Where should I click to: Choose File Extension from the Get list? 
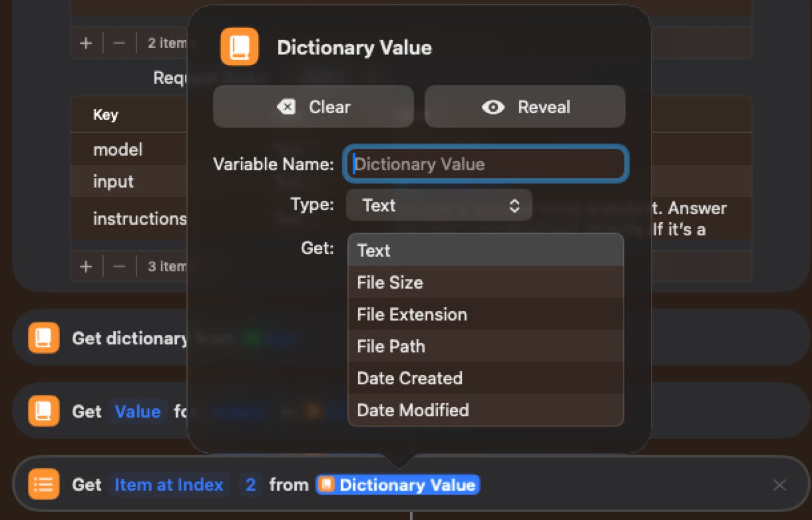click(x=486, y=315)
